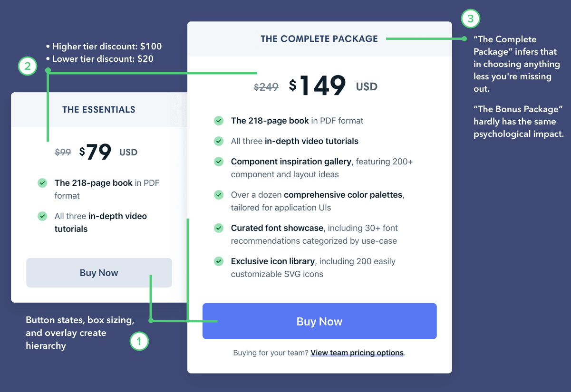Image resolution: width=571 pixels, height=392 pixels.
Task: Click check icon for comprehensive color palettes
Action: [219, 195]
